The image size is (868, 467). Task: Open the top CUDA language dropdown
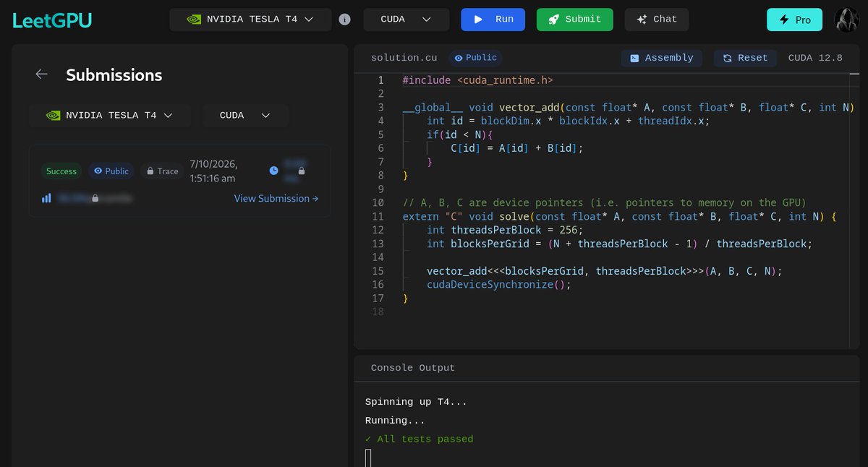tap(406, 20)
